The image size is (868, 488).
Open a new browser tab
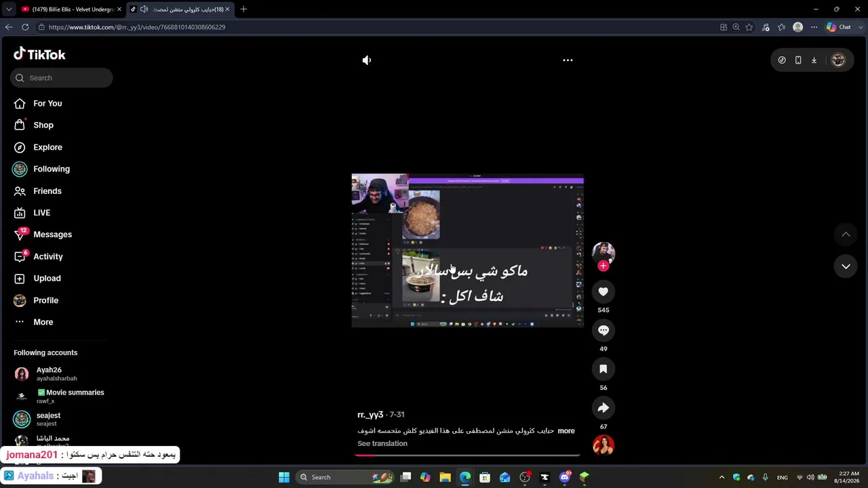click(x=243, y=9)
